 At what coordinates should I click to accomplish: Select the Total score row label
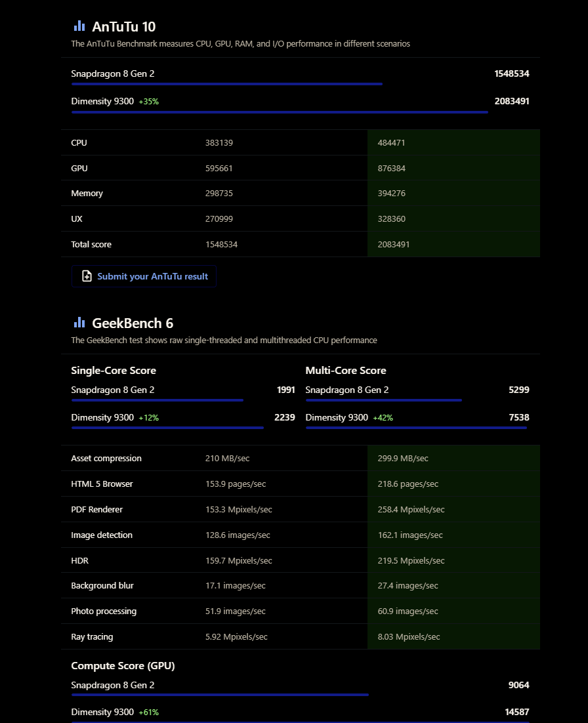pyautogui.click(x=91, y=244)
